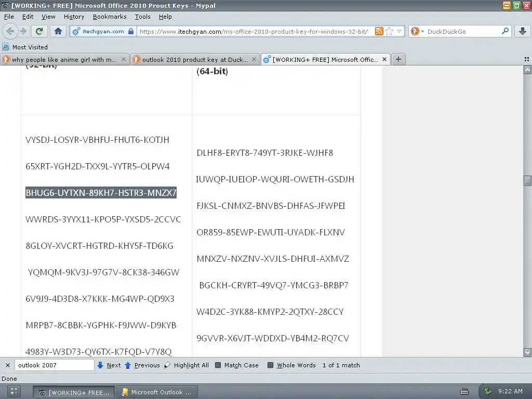
Task: Open the Most Visited bookmarks folder
Action: (25, 47)
